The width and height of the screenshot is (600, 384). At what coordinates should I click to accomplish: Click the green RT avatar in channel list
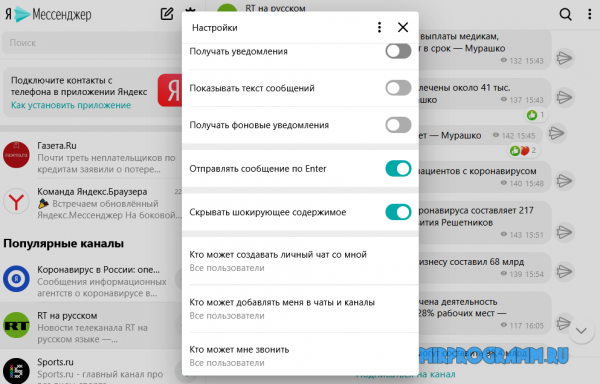pyautogui.click(x=16, y=325)
